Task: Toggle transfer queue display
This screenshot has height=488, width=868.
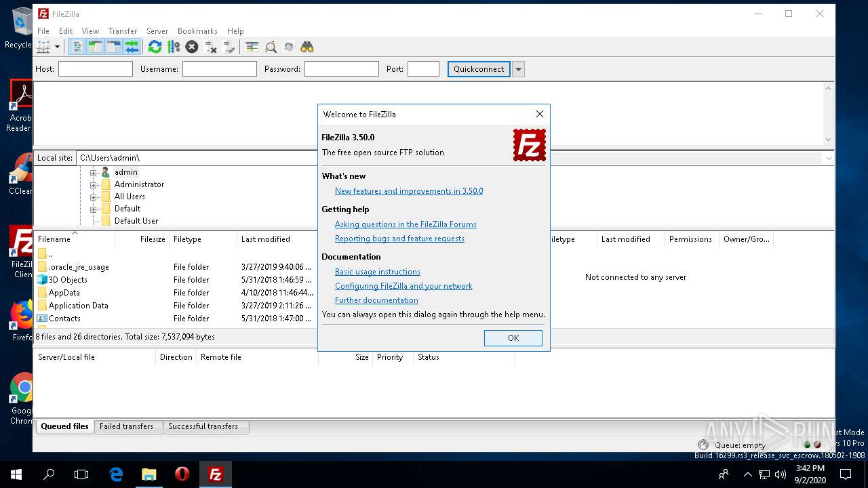Action: [x=132, y=47]
